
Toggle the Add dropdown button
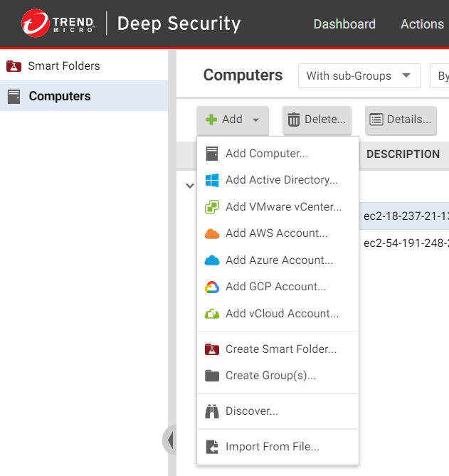232,120
